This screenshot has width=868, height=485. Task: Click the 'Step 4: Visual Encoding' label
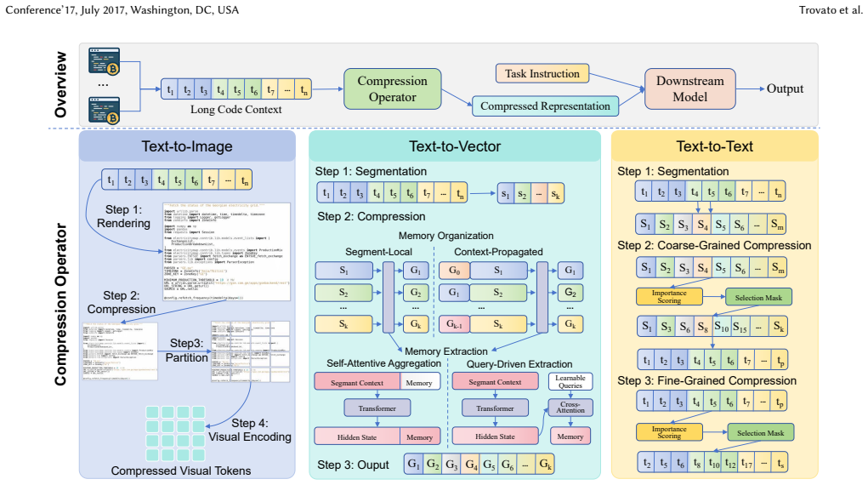[250, 431]
